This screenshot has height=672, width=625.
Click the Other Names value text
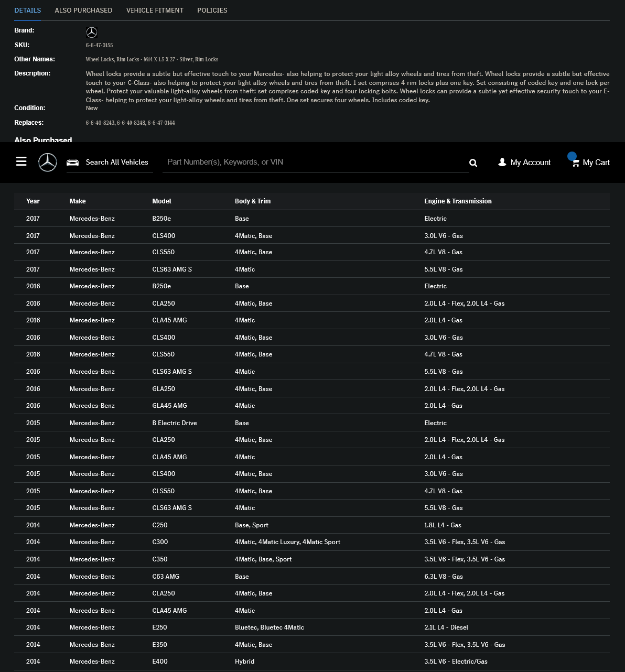[152, 59]
